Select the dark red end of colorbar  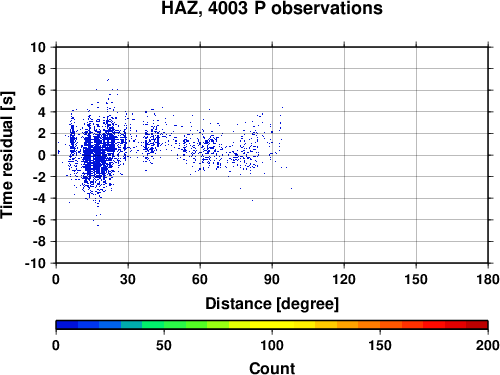(477, 325)
